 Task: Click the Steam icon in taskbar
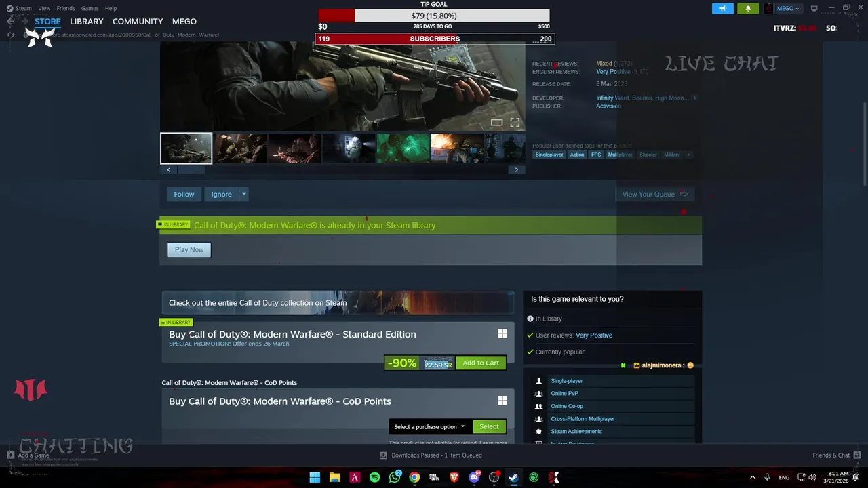tap(514, 477)
